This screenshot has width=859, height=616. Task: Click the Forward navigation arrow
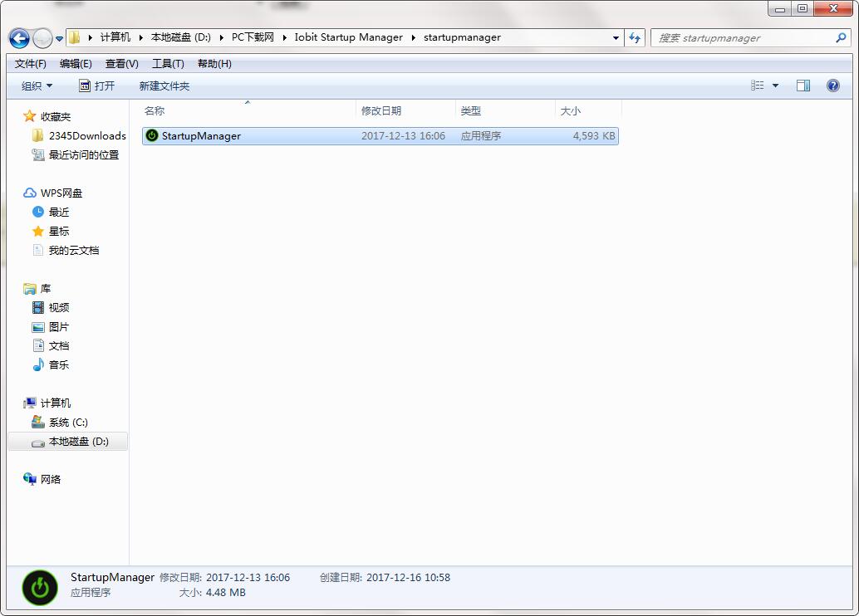(x=42, y=38)
